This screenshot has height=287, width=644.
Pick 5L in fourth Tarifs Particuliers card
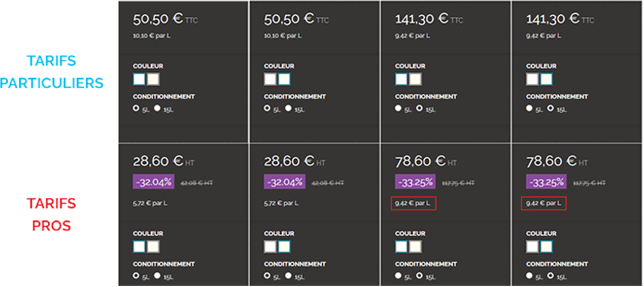(x=529, y=108)
